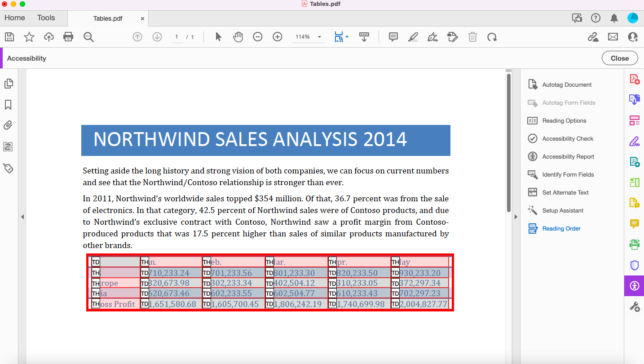Expand the fit page options arrow
Image resolution: width=644 pixels, height=364 pixels.
coord(347,37)
